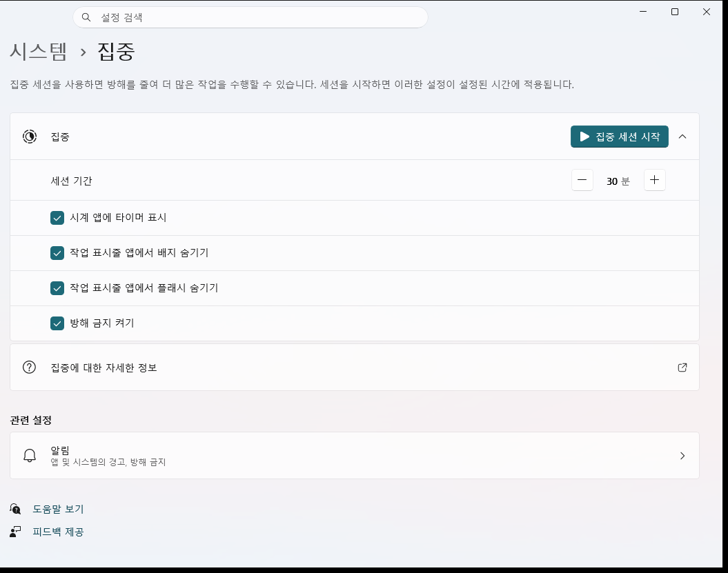Click the 피드백 제공 feedback icon
Screen dimensions: 728x573
coord(15,532)
